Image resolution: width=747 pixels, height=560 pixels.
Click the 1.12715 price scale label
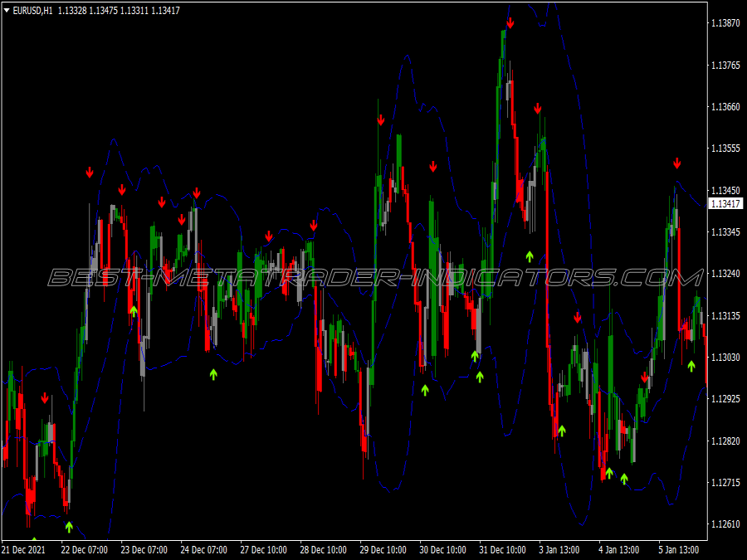tap(725, 482)
